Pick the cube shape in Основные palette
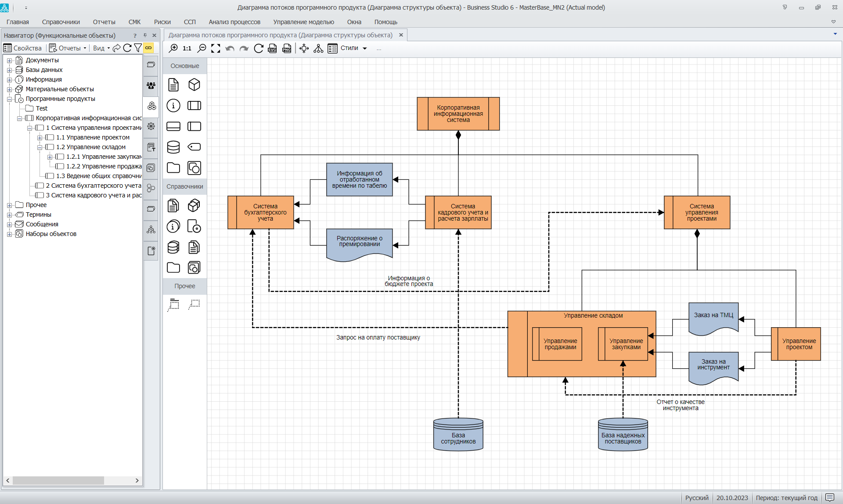This screenshot has width=843, height=504. point(194,85)
